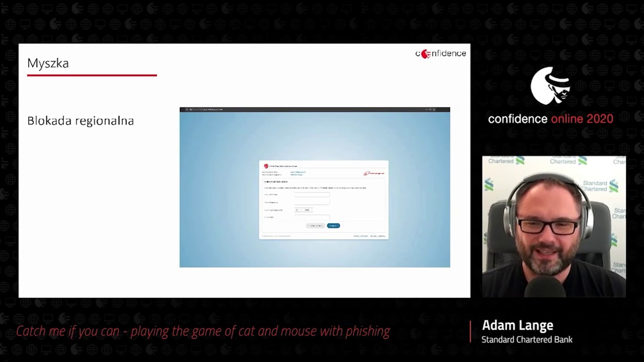Click the first text input in the form
Image resolution: width=644 pixels, height=362 pixels.
[312, 195]
